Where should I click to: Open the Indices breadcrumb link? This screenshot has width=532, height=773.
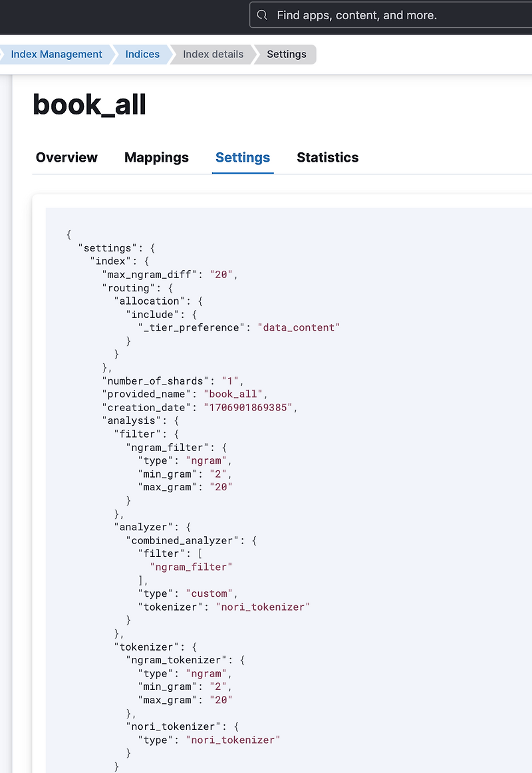point(142,54)
